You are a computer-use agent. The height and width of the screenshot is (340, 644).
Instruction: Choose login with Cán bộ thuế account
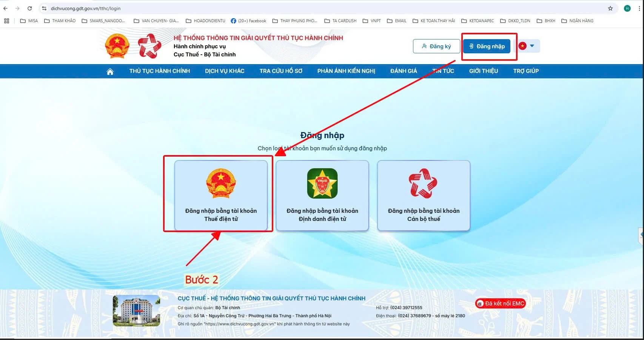pos(424,195)
